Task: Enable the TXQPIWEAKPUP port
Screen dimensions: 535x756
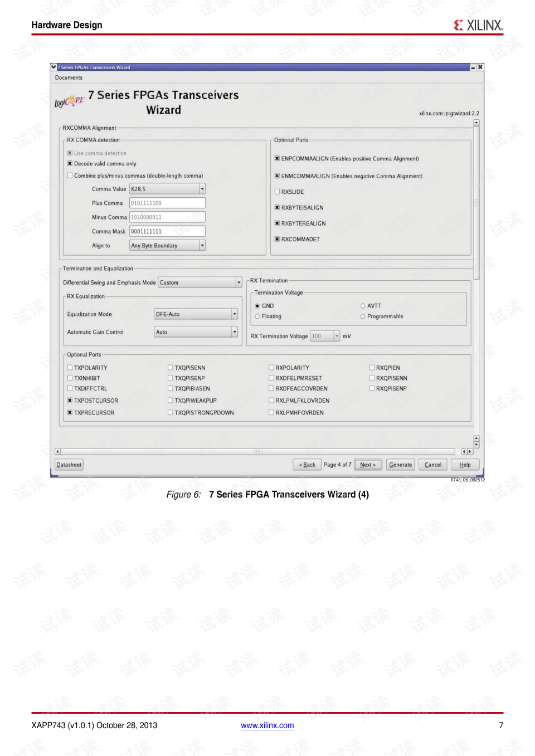Action: [x=171, y=401]
